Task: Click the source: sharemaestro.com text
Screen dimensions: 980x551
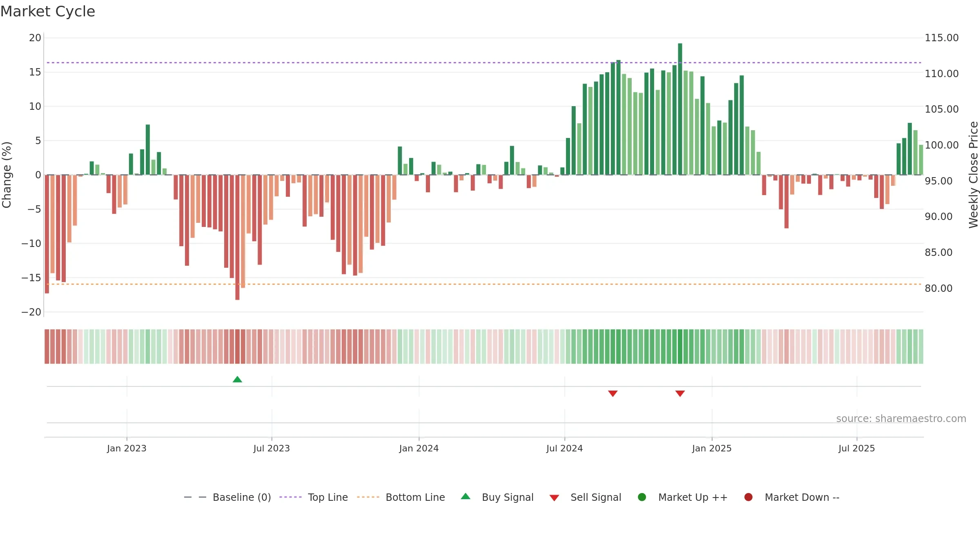Action: coord(901,418)
